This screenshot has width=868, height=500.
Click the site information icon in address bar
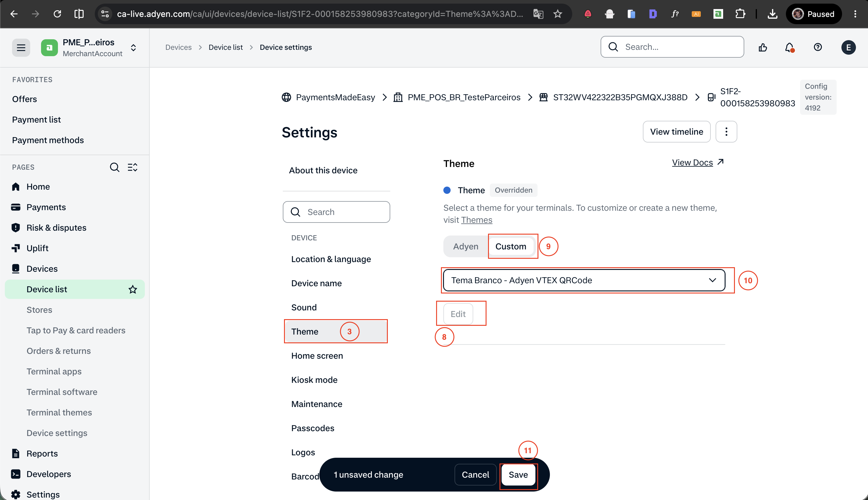coord(105,14)
